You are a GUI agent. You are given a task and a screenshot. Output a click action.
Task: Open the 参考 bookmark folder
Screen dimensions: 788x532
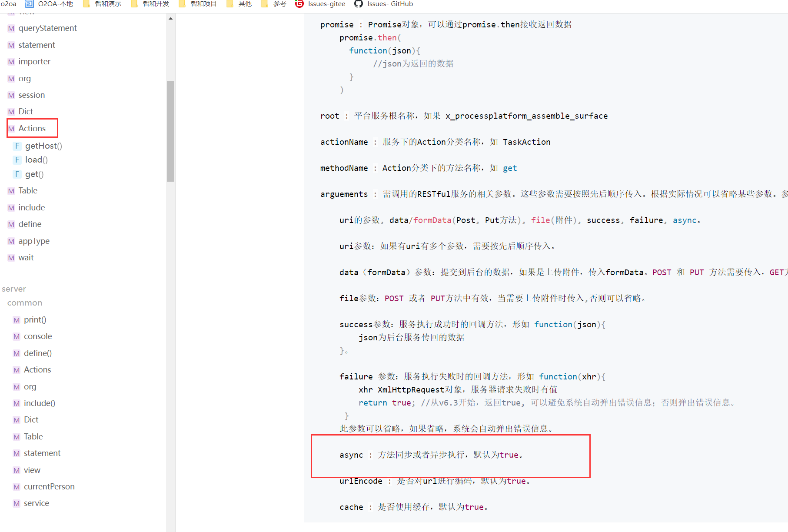(x=273, y=4)
